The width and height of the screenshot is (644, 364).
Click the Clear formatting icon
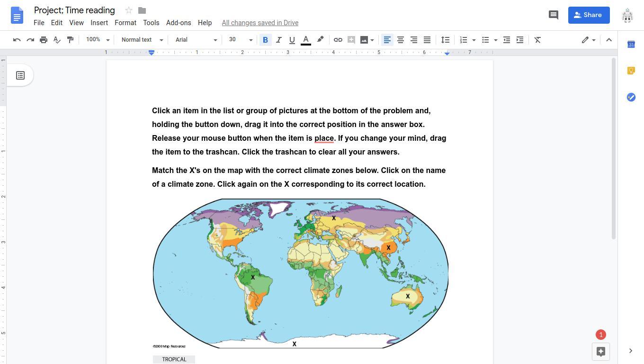click(537, 40)
